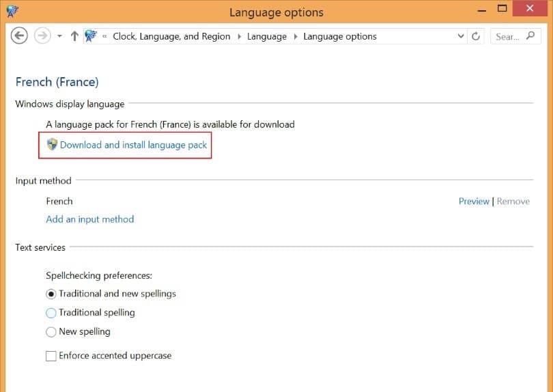Navigate to Clock, Language, and Region breadcrumb
This screenshot has height=392, width=553.
point(171,36)
